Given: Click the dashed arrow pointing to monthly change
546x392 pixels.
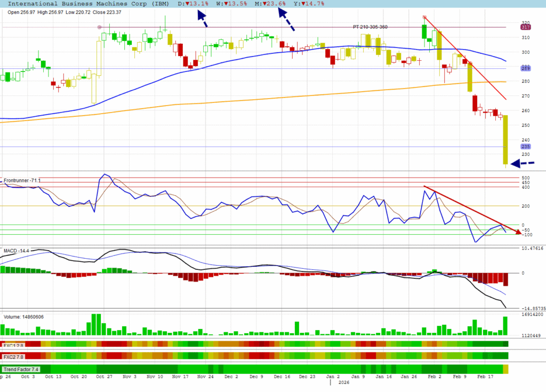Looking at the screenshot, I should (286, 20).
